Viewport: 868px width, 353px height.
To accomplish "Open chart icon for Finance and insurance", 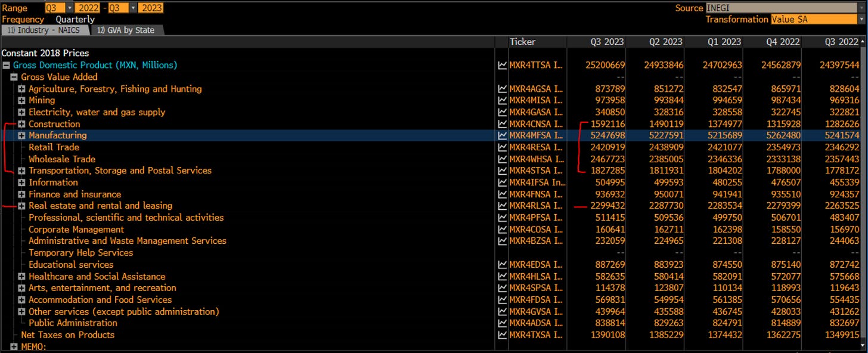I will pos(502,194).
